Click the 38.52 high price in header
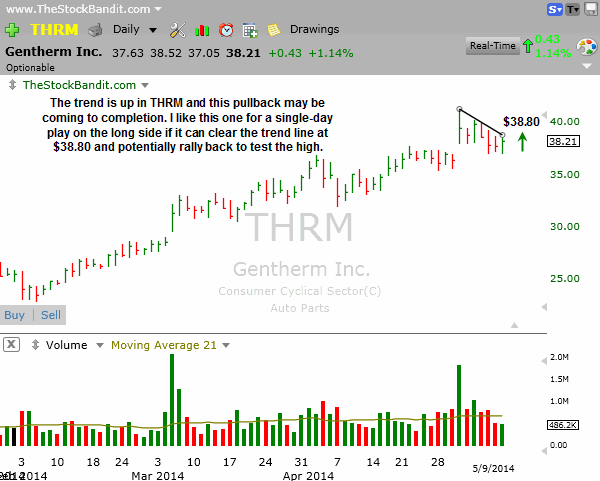The height and width of the screenshot is (481, 600). [166, 53]
